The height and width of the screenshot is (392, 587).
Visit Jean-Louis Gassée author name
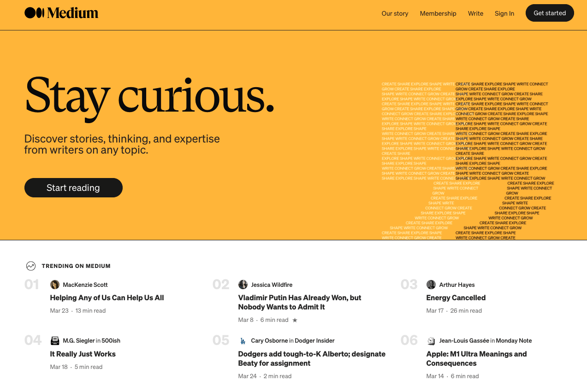[464, 341]
